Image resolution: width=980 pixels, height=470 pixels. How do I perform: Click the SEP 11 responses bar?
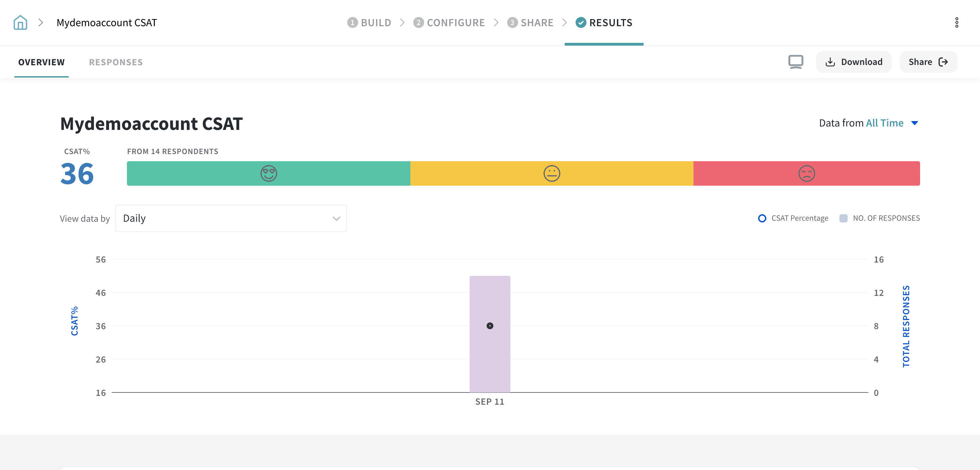490,365
